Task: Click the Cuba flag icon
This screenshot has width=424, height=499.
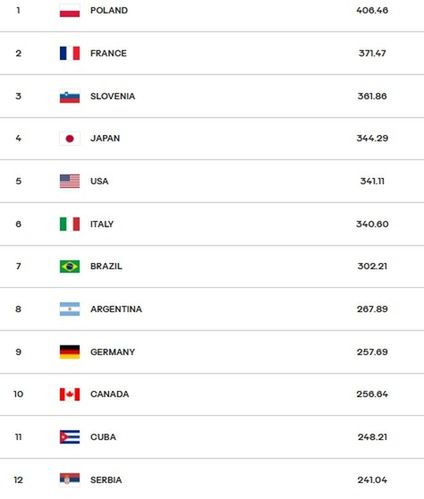Action: click(70, 437)
